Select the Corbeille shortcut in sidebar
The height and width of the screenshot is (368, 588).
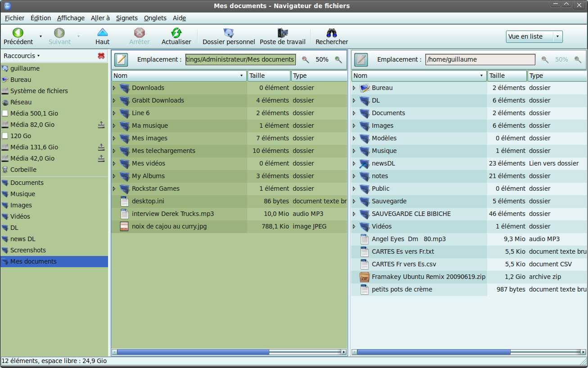pos(23,170)
